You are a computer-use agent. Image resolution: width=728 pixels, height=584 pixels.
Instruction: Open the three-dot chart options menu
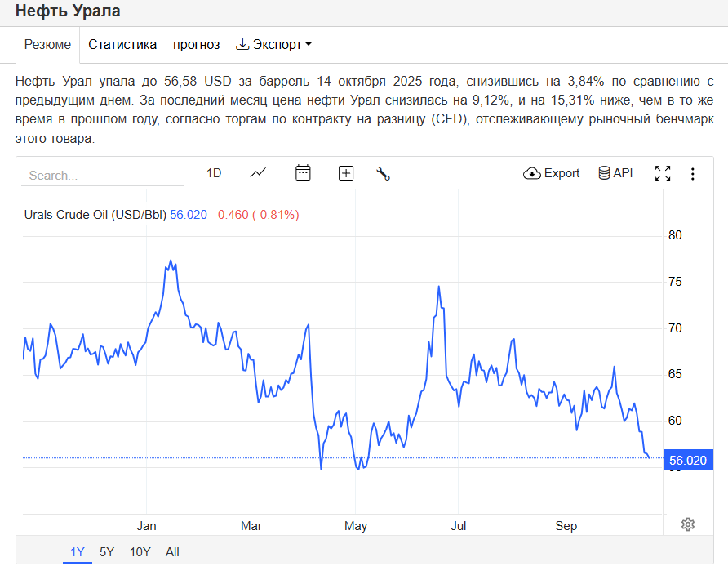(693, 173)
